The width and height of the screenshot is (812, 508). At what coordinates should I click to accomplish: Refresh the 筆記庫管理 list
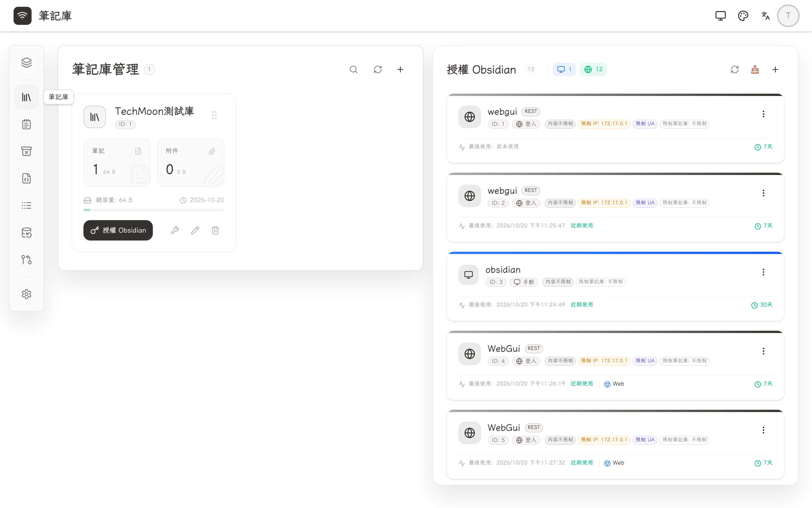(x=378, y=69)
